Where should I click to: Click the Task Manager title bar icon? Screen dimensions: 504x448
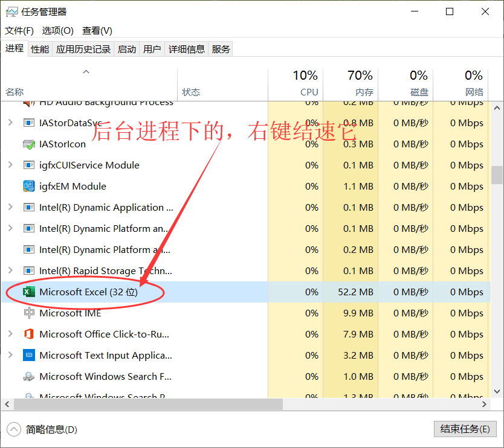(x=12, y=12)
